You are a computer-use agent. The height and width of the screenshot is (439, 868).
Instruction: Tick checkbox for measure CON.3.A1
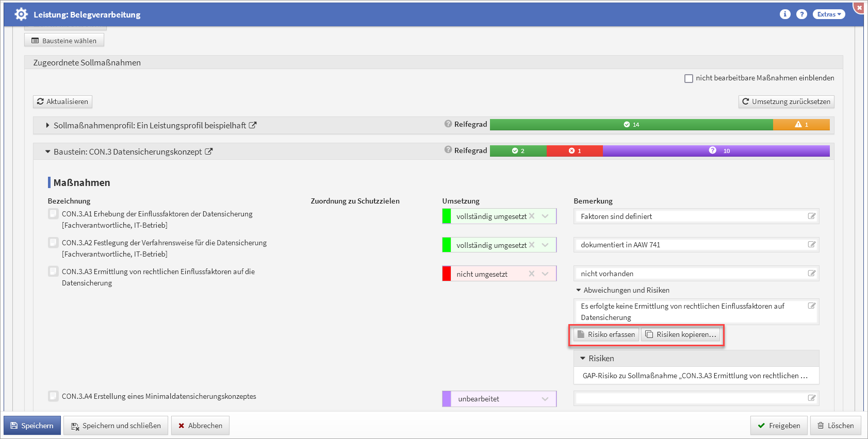click(53, 214)
